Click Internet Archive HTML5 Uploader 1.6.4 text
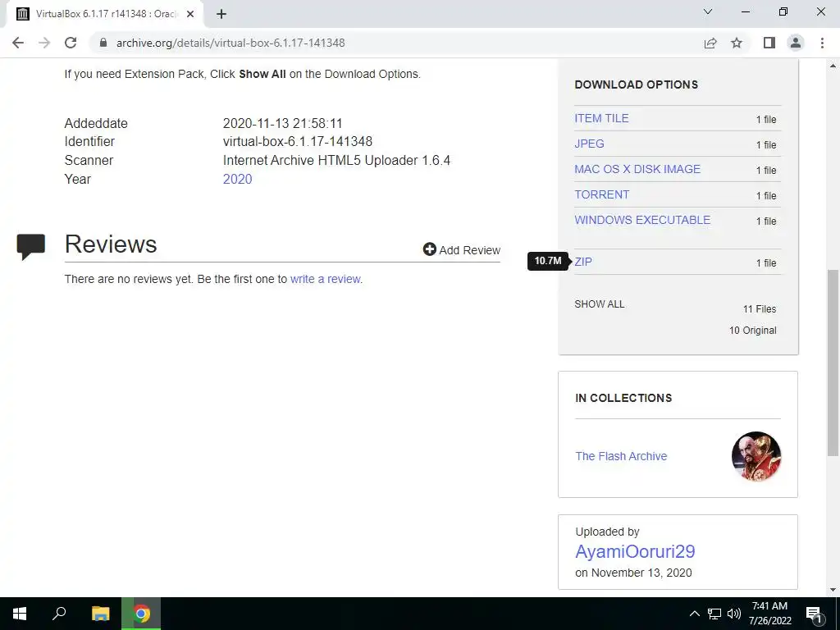Viewport: 840px width, 630px height. 336,160
